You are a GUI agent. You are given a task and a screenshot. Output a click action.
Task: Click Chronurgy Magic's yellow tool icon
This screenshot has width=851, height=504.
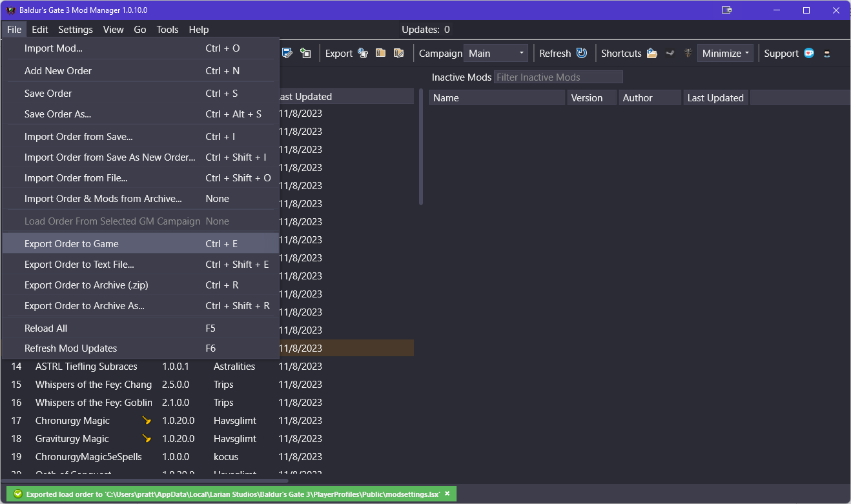[147, 421]
